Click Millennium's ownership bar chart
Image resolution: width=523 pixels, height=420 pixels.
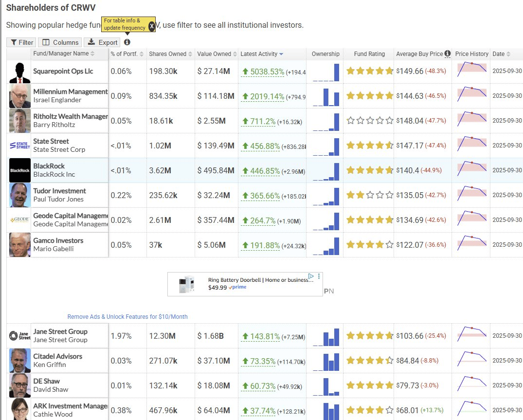[326, 97]
